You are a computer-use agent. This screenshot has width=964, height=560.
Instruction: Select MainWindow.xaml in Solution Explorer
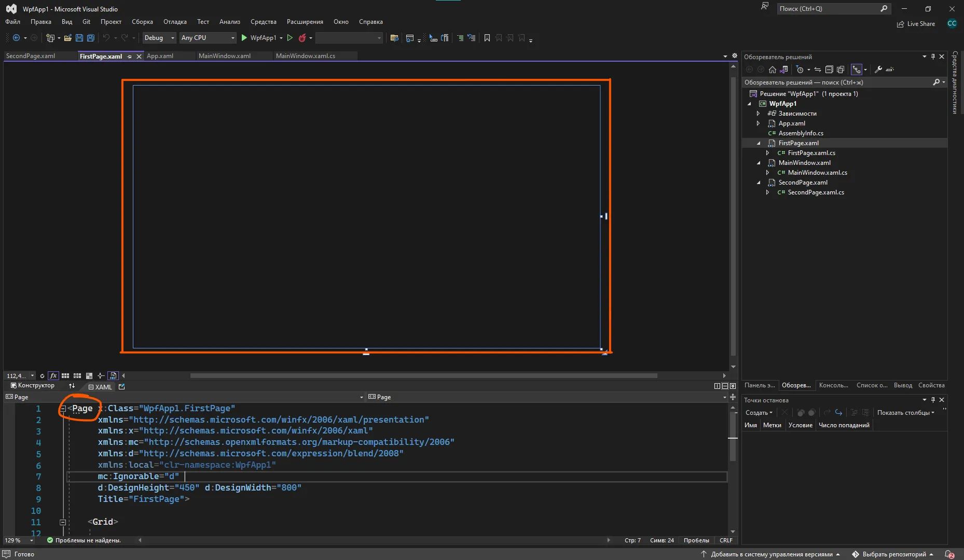point(804,163)
